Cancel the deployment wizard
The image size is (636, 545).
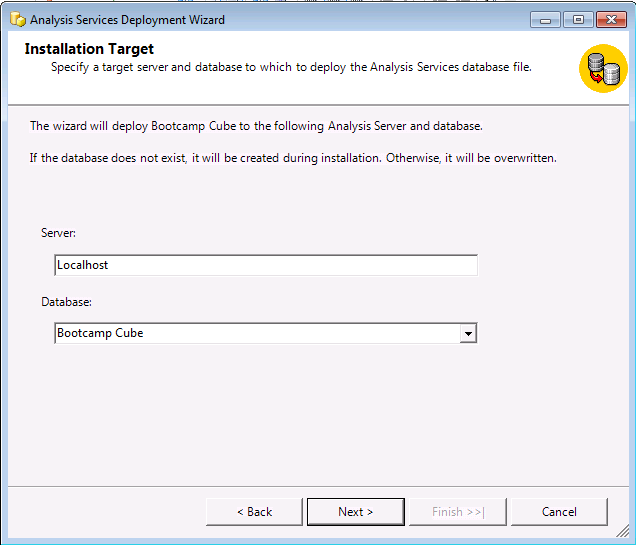559,512
